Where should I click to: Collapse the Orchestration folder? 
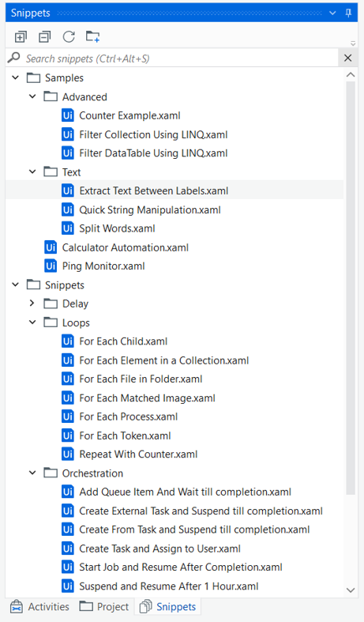point(32,473)
